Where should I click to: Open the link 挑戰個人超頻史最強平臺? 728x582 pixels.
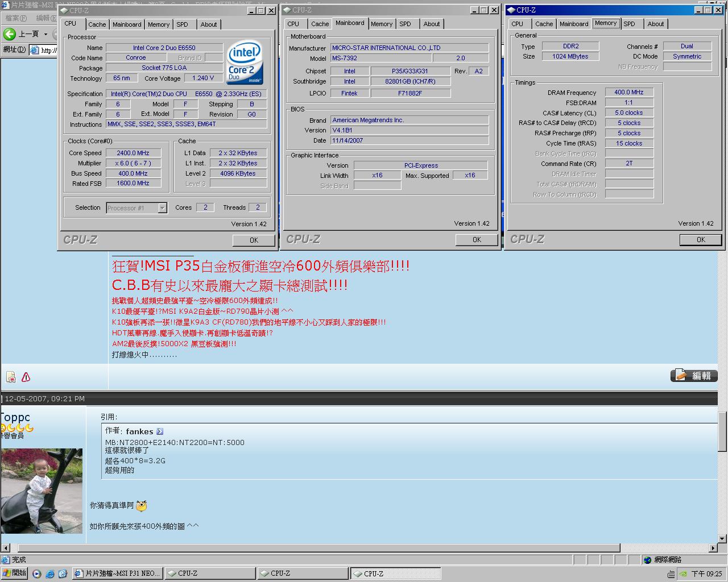tap(195, 301)
